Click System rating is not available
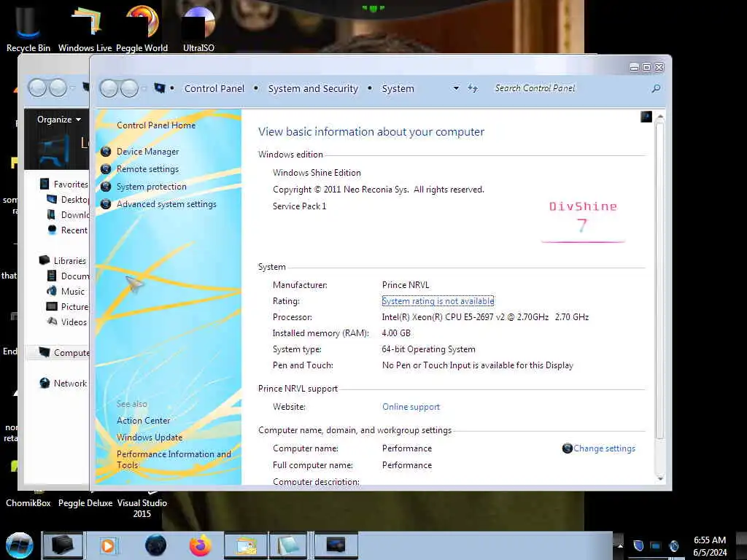Screen dimensions: 747x560 [438, 301]
